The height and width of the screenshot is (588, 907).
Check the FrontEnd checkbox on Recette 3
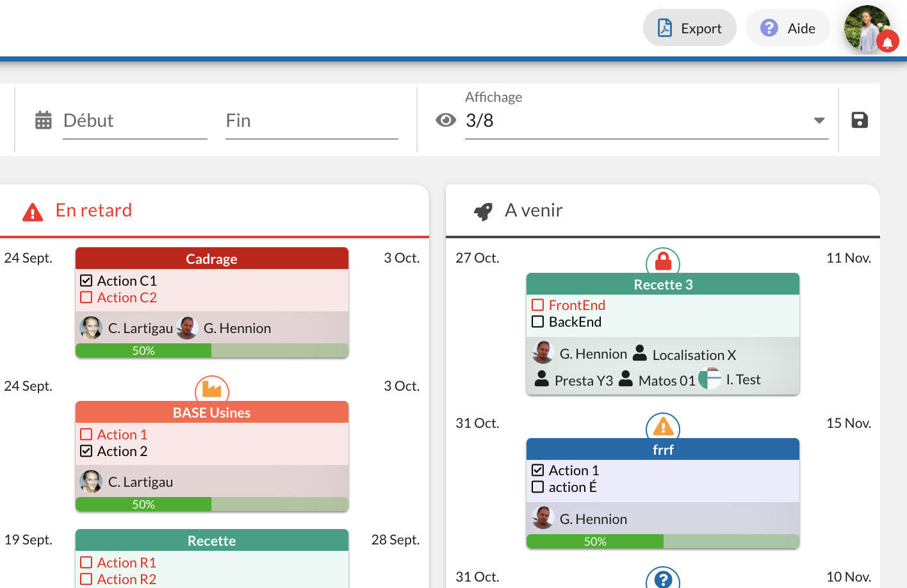[537, 304]
